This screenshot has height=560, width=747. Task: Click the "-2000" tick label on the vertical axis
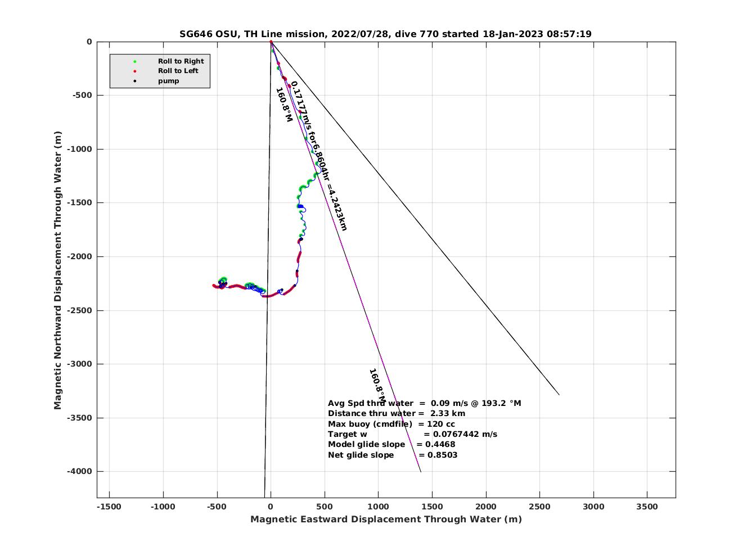(x=80, y=256)
